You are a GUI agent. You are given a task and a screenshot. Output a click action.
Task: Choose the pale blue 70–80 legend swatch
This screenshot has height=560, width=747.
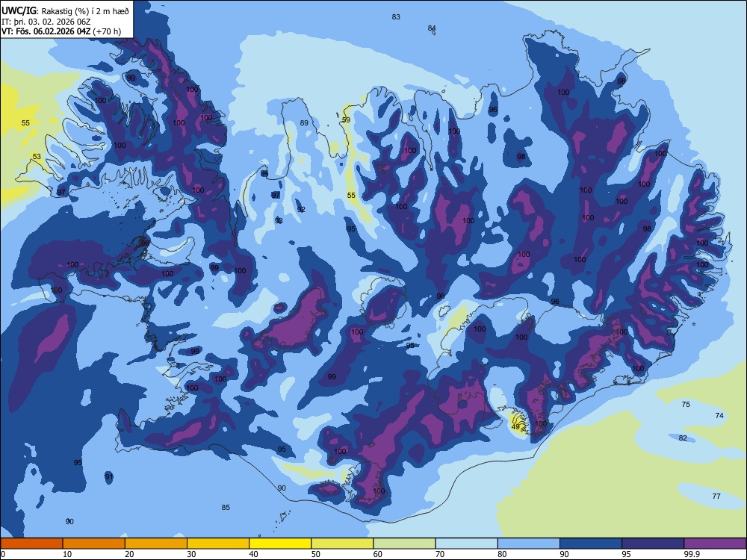pyautogui.click(x=466, y=544)
